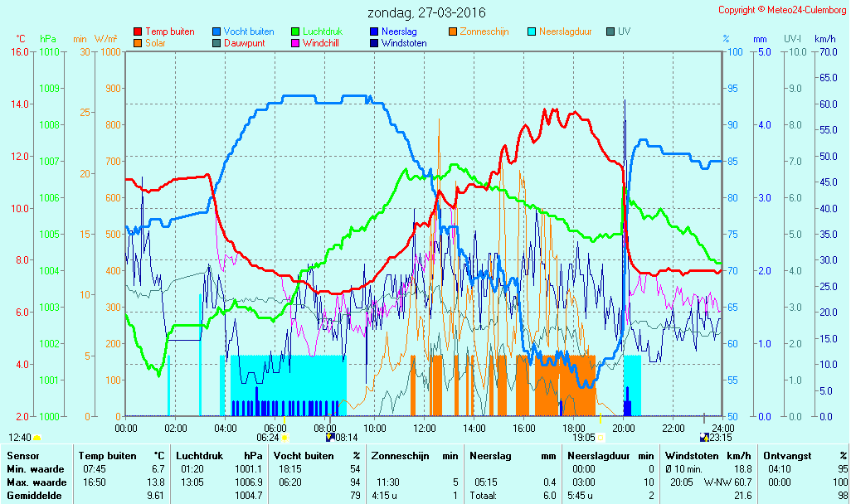This screenshot has width=851, height=504.
Task: Select the green Luchtdruk legend swatch
Action: 295,32
